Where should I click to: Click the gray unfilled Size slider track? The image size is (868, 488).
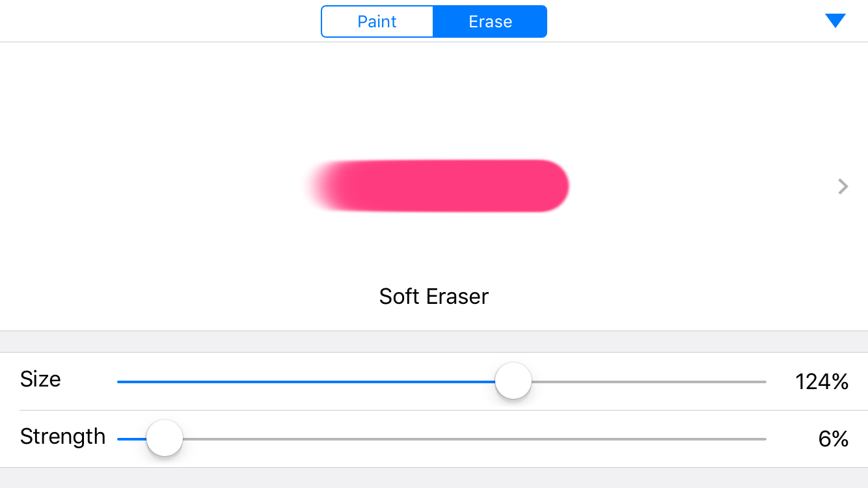[x=649, y=382]
